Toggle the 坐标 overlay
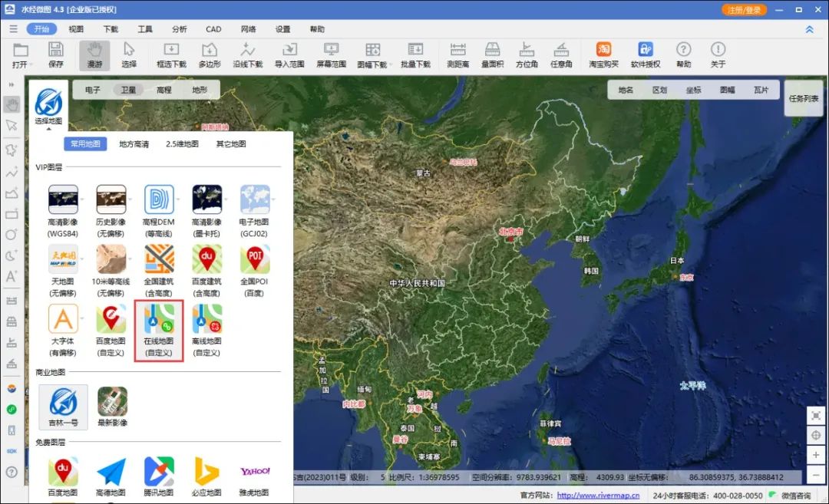 tap(693, 91)
